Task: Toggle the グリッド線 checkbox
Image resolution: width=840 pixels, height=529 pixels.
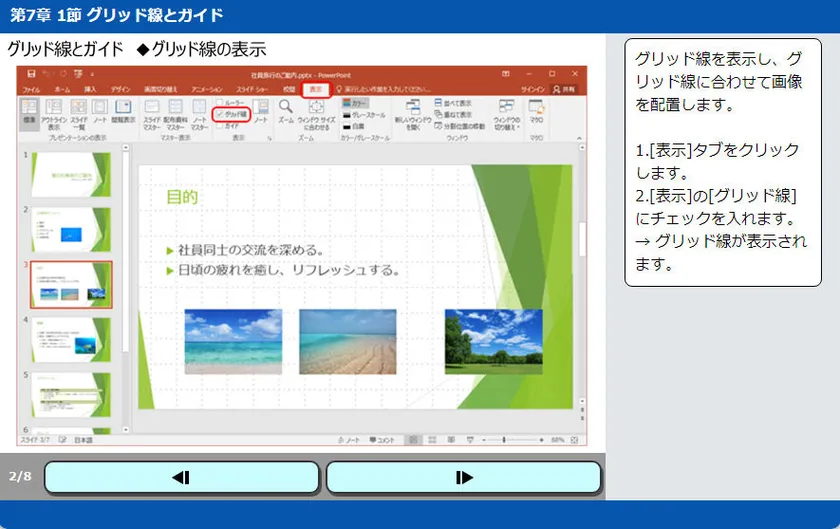Action: pos(219,115)
